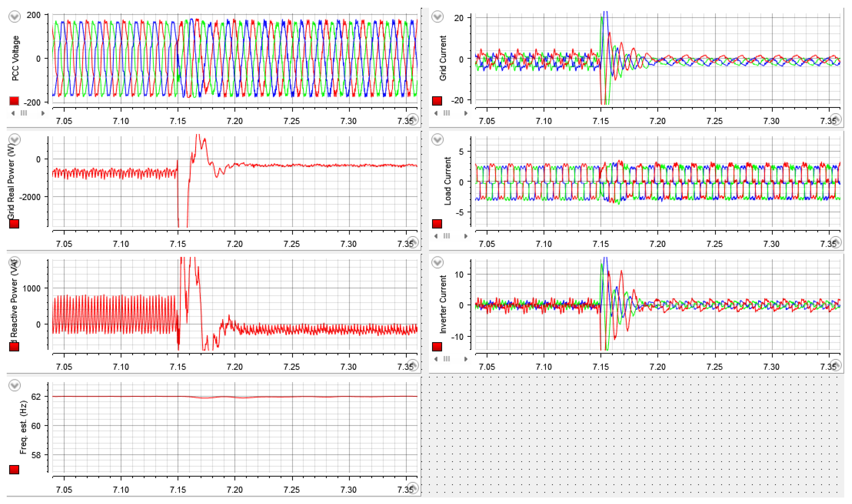Click the right scroll arrow under PCC Voltage axis

point(43,113)
